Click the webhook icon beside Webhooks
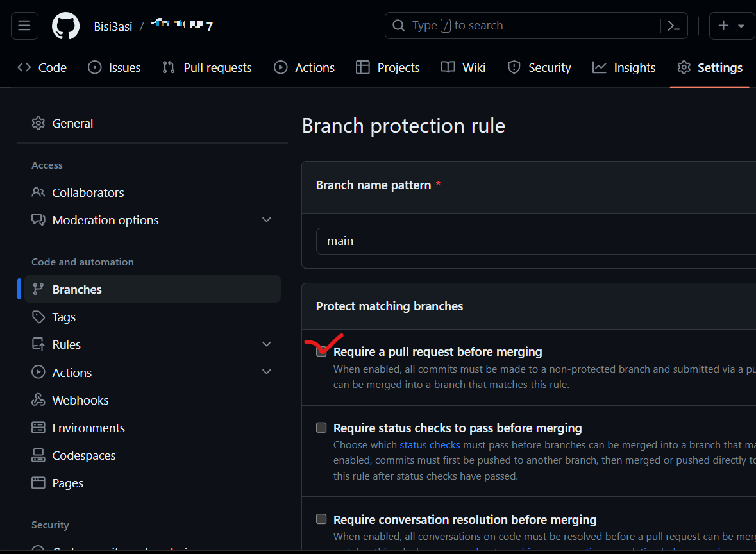Screen dimensions: 756x554 point(38,399)
